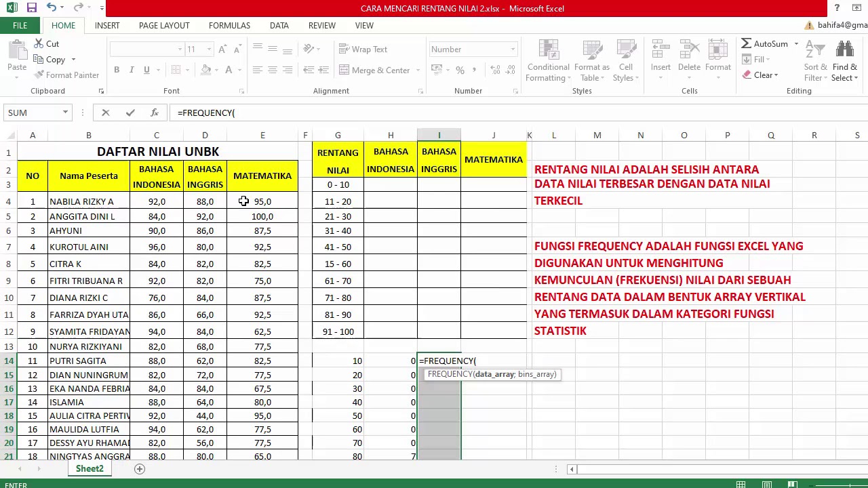Viewport: 868px width, 488px height.
Task: Click the Center align icon
Action: click(272, 70)
